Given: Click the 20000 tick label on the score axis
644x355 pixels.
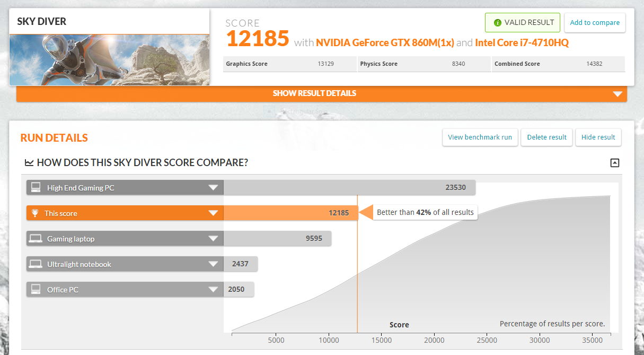Looking at the screenshot, I should pyautogui.click(x=434, y=340).
